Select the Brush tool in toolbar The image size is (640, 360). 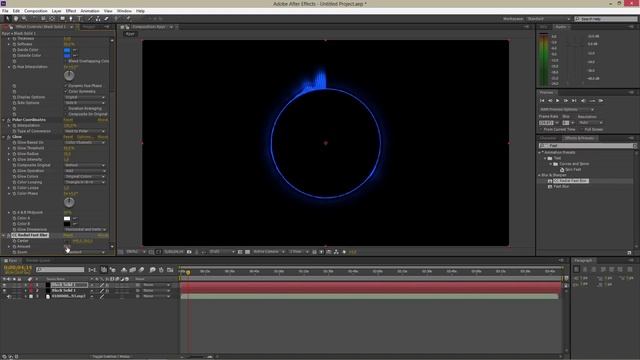click(90, 19)
